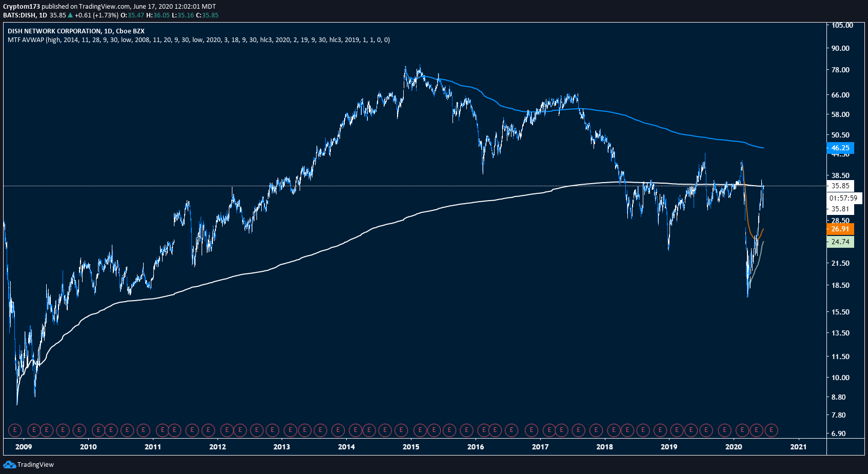This screenshot has width=868, height=474.
Task: Click the 66.00 price axis label
Action: (x=840, y=95)
